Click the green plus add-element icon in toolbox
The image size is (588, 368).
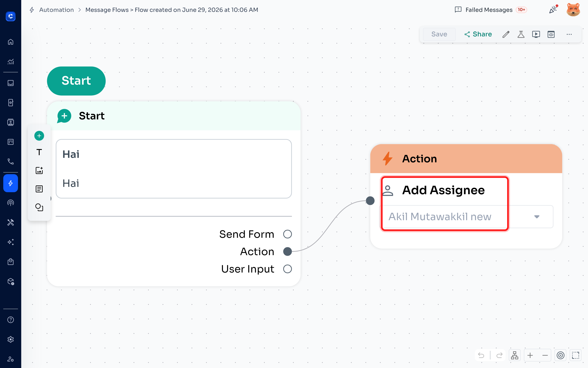39,136
